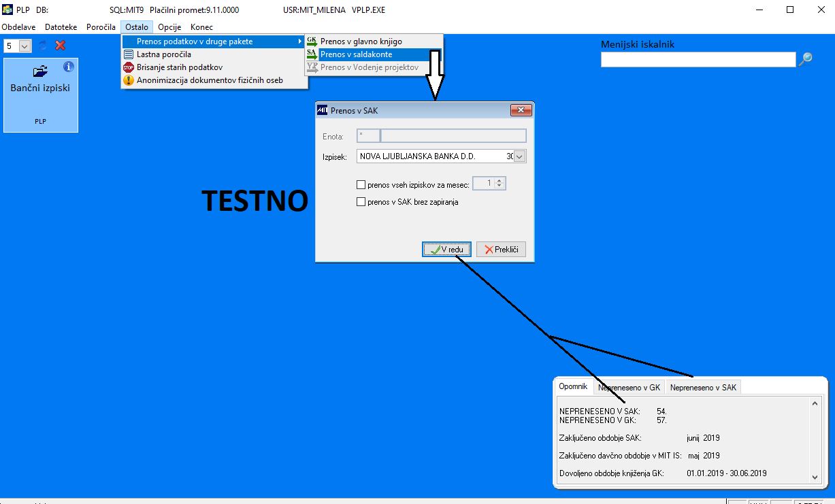Viewport: 835px width, 504px height.
Task: Click the red X delete icon
Action: coord(60,46)
